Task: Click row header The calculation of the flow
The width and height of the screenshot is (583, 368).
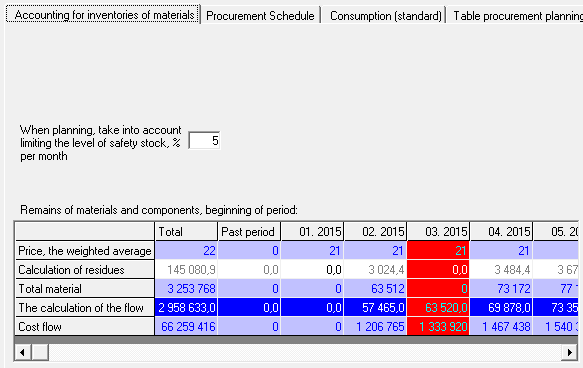Action: (85, 307)
